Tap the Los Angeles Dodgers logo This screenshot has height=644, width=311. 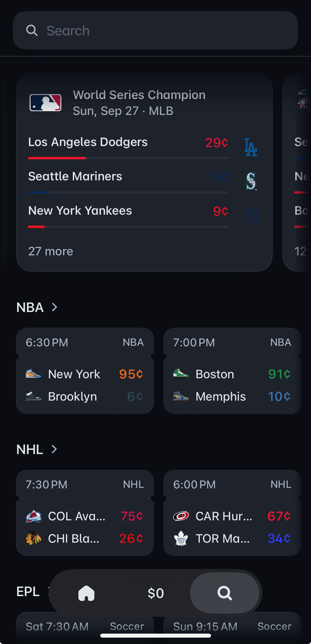click(x=251, y=147)
